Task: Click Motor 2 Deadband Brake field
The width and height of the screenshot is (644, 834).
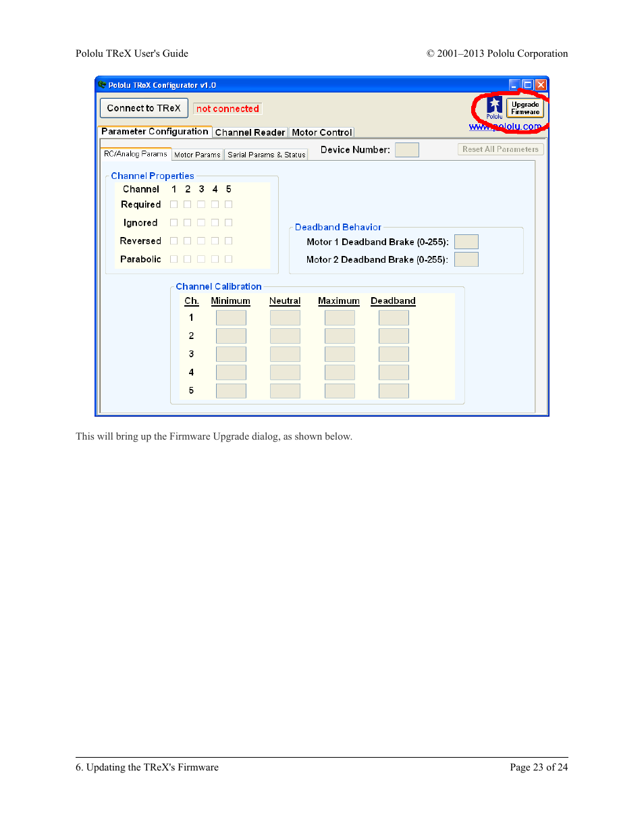Action: pyautogui.click(x=466, y=259)
